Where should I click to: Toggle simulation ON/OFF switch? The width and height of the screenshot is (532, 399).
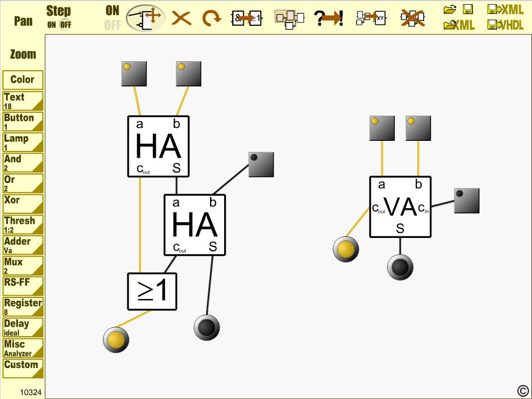point(112,17)
